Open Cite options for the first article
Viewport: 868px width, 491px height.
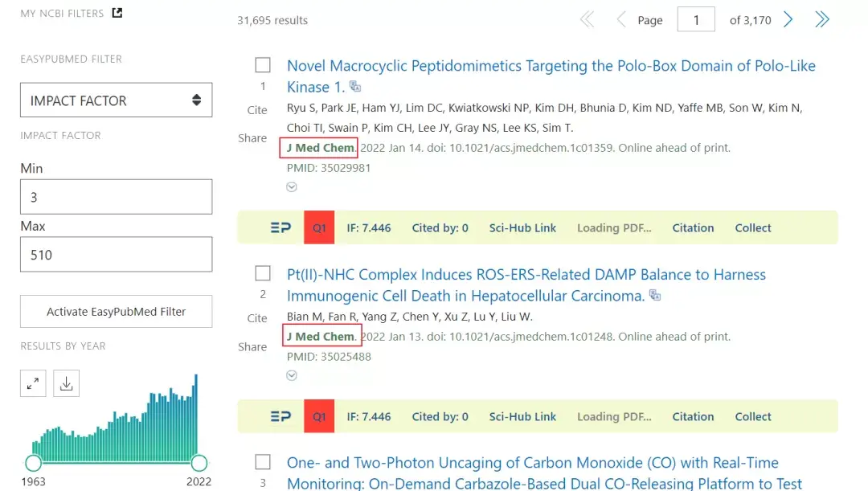[256, 110]
